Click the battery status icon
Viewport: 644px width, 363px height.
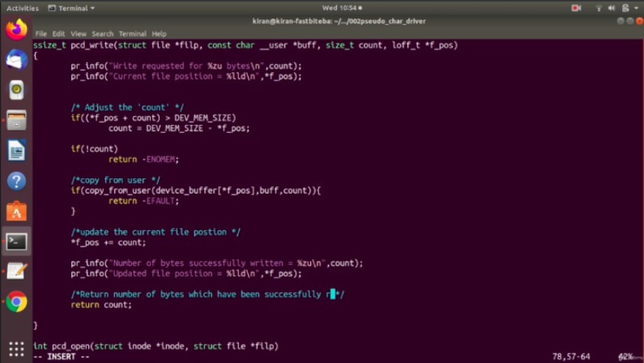coord(625,8)
